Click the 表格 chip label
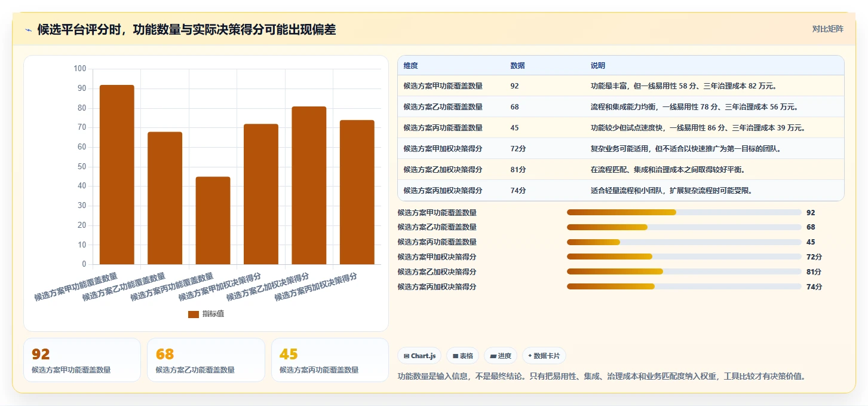The image size is (868, 406). pos(467,356)
